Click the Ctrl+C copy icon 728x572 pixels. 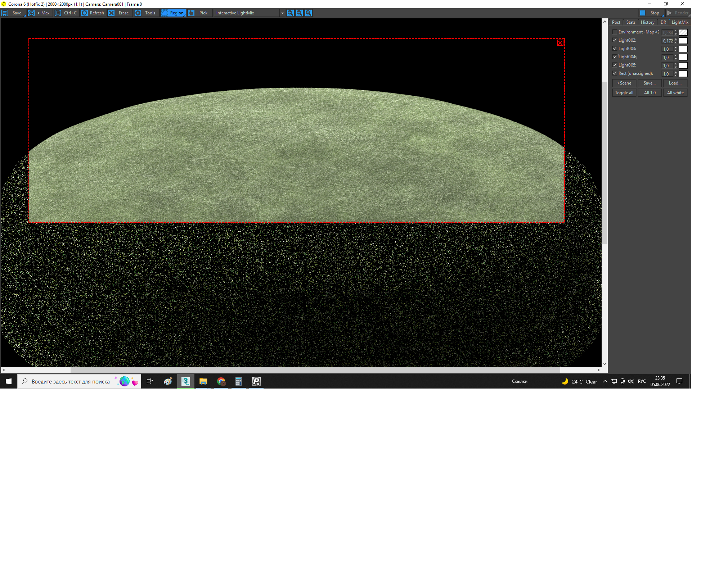60,13
